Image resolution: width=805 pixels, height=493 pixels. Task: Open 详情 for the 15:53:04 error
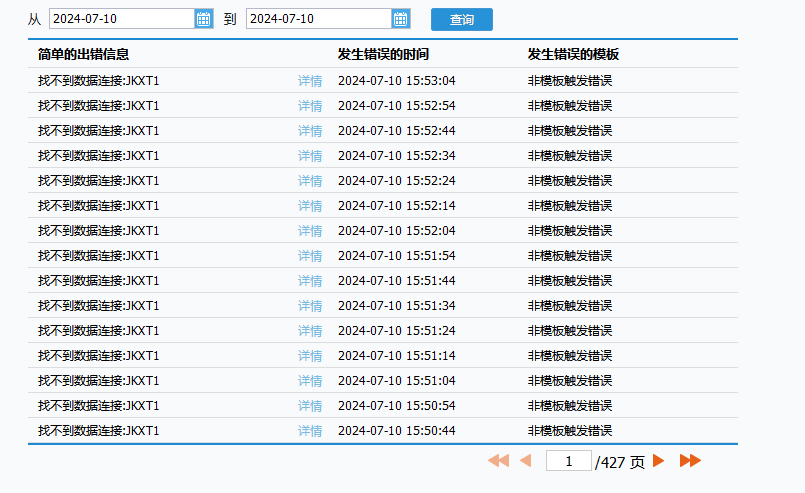click(310, 81)
